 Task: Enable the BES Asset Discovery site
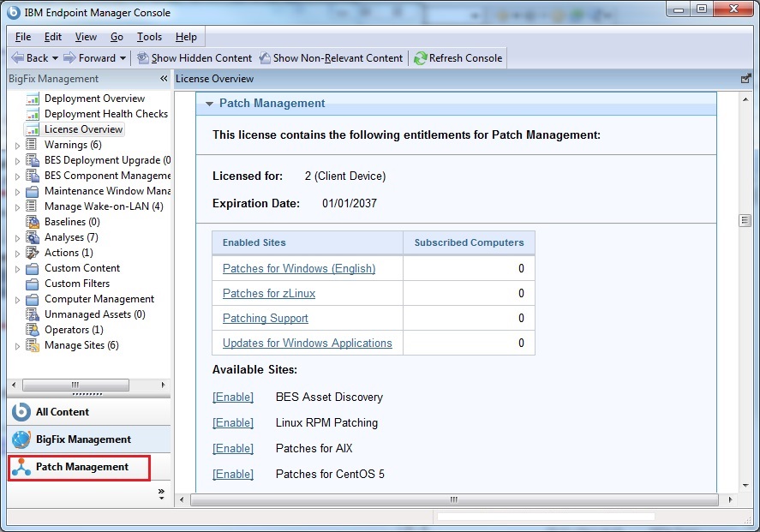coord(233,397)
